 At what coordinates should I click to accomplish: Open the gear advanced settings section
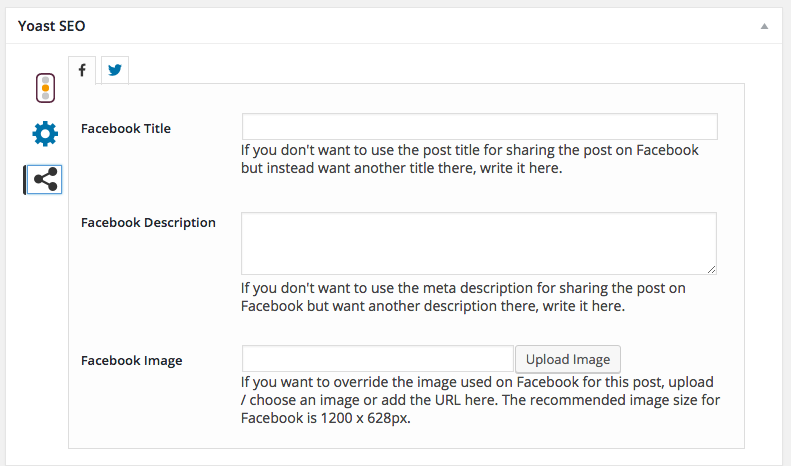[x=45, y=134]
